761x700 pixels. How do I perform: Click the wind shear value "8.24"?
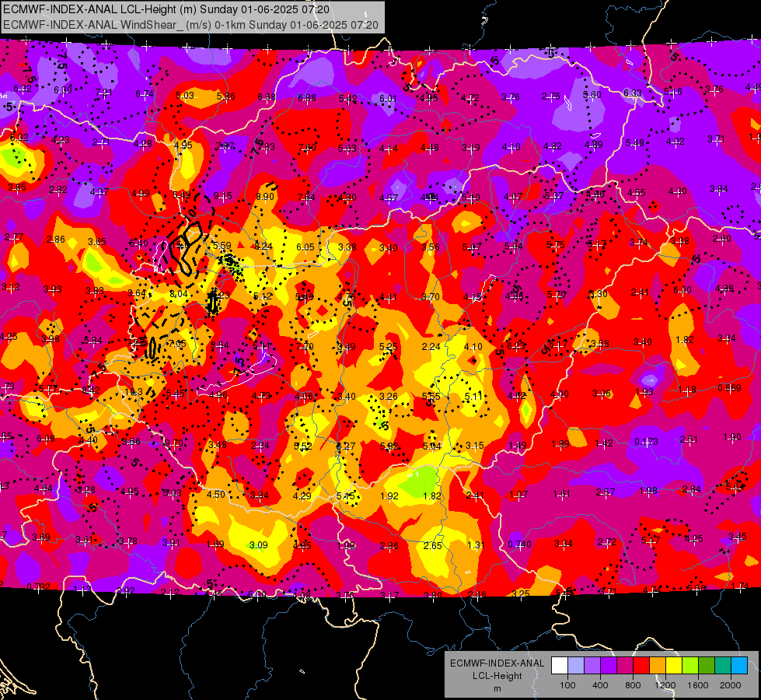[264, 246]
